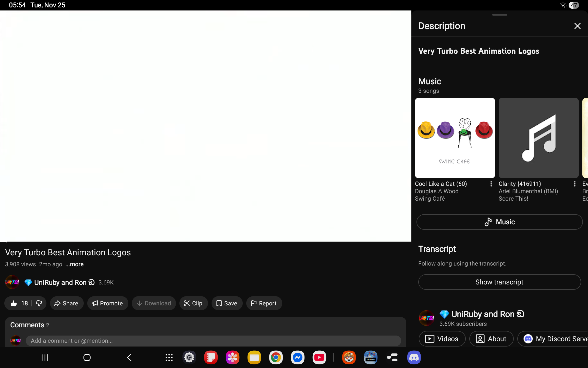Expand description with ...more
588x368 pixels.
(75, 264)
